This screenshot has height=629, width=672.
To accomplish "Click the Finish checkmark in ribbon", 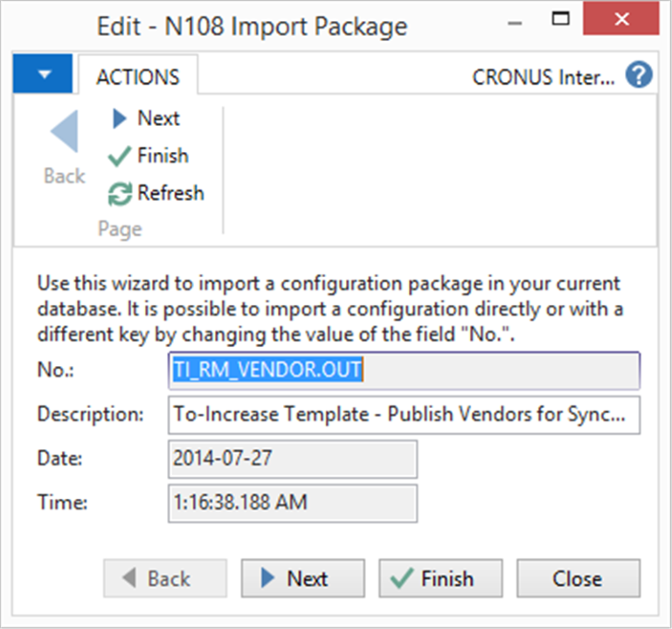I will (119, 156).
